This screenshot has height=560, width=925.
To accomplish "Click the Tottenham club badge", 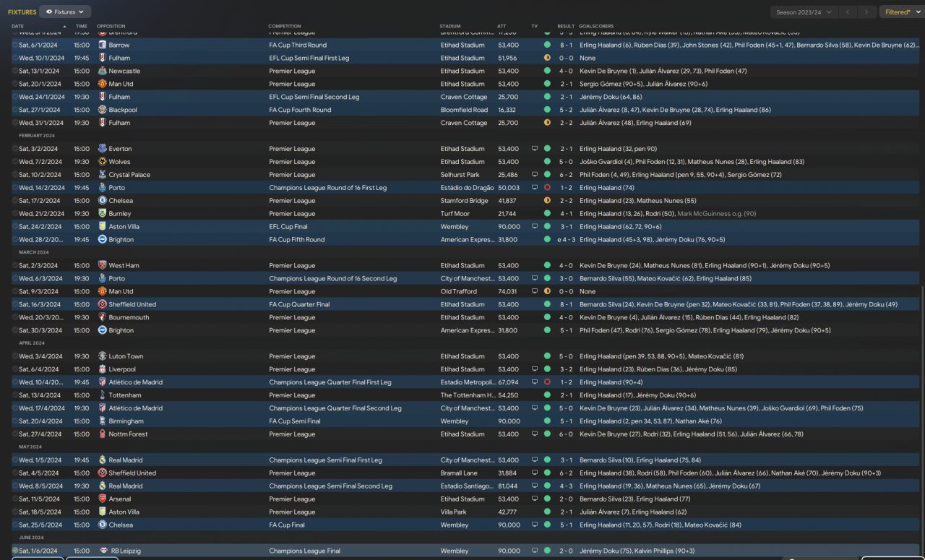I will (x=102, y=395).
